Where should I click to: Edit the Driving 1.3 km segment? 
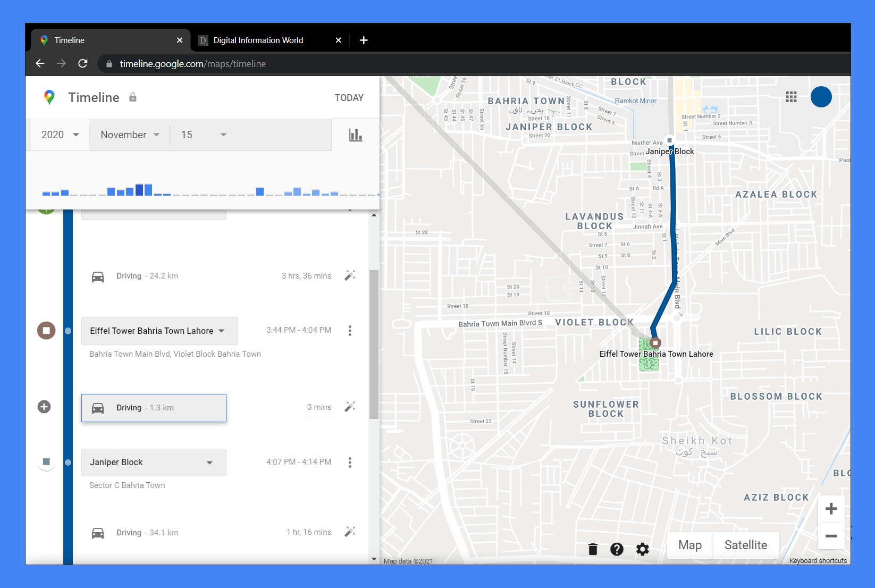[350, 407]
